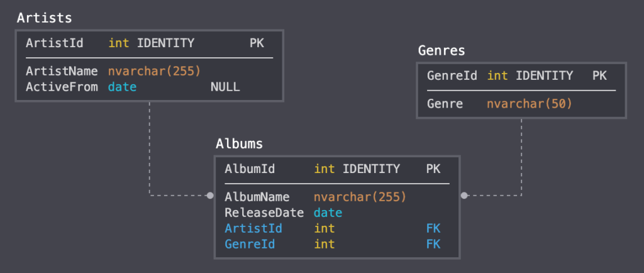The width and height of the screenshot is (644, 273).
Task: Select the ArtistName column in Artists
Action: click(x=62, y=71)
